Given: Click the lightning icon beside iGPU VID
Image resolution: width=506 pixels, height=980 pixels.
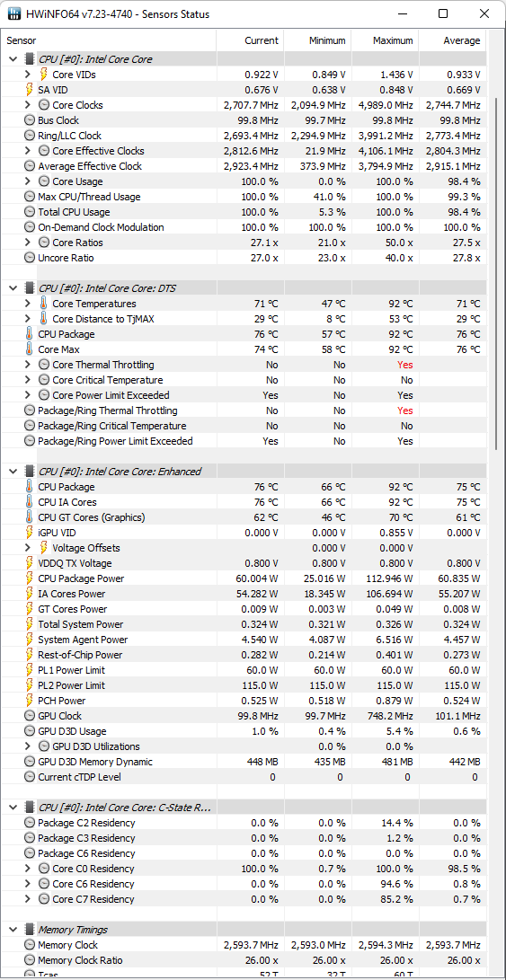Looking at the screenshot, I should pyautogui.click(x=30, y=533).
